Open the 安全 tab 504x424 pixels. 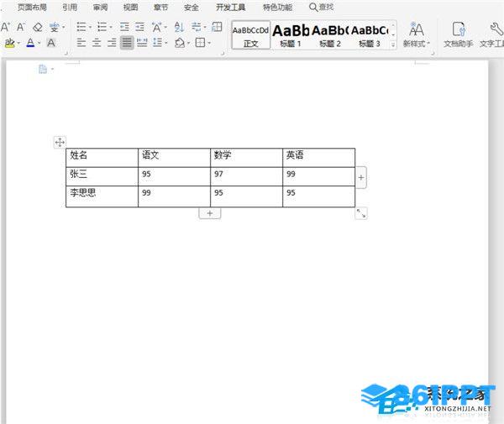tap(191, 7)
